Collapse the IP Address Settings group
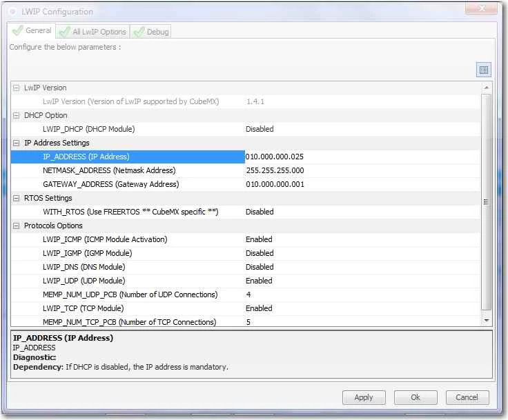The width and height of the screenshot is (508, 420). point(16,143)
